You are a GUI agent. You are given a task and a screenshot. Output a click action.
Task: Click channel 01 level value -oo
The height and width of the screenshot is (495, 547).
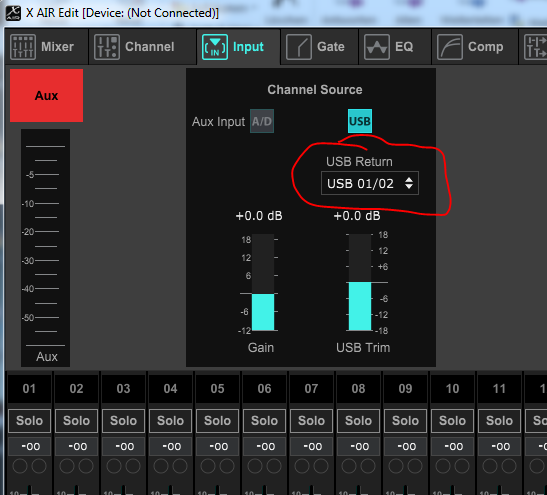coord(29,447)
